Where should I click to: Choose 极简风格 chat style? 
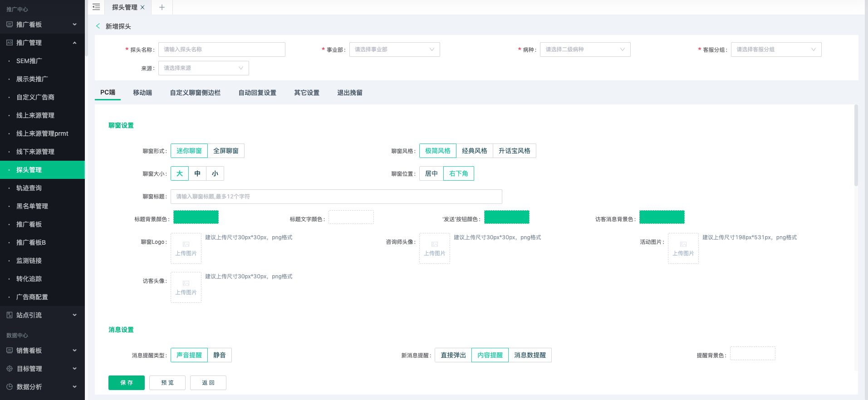tap(438, 151)
